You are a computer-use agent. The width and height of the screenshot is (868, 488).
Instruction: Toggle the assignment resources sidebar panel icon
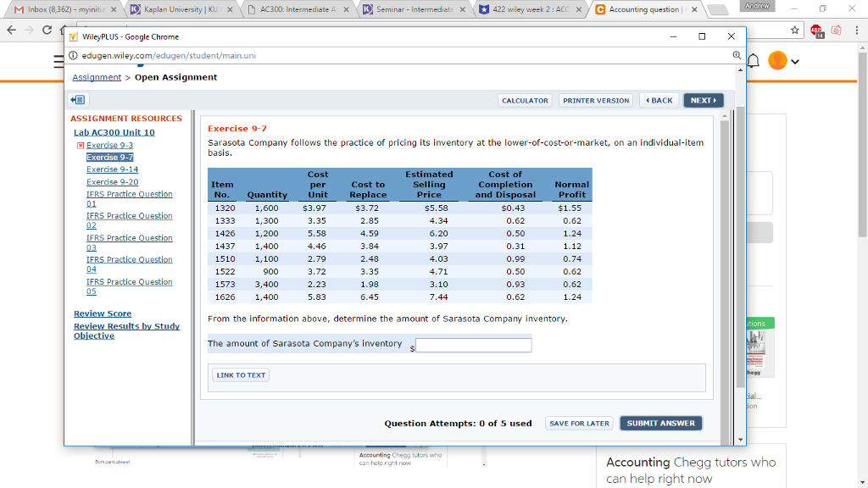[x=77, y=100]
